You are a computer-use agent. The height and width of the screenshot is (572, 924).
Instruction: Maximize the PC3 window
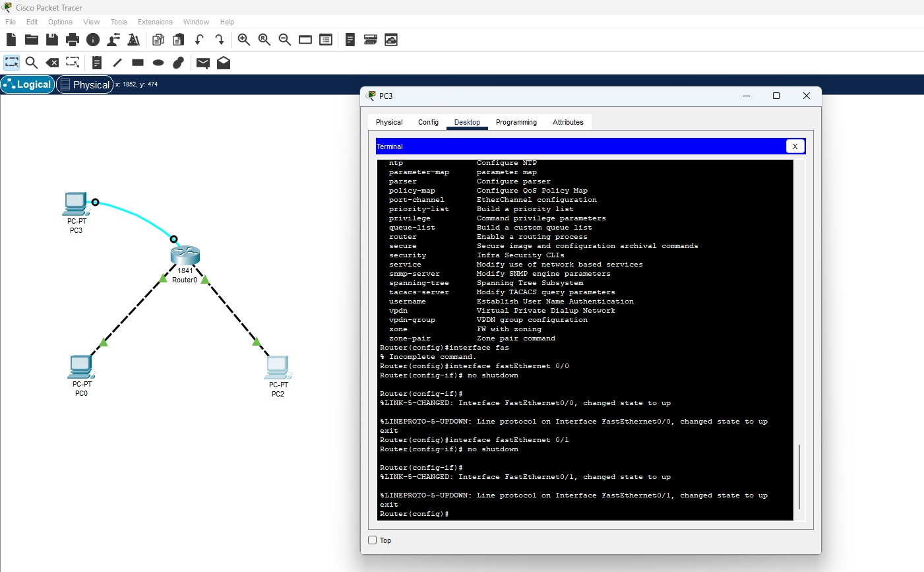[776, 96]
